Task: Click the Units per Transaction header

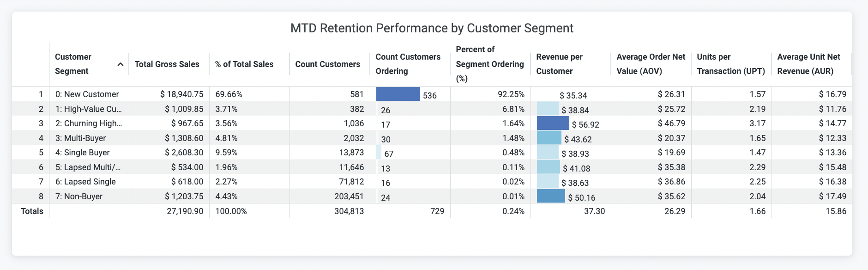Action: click(730, 64)
